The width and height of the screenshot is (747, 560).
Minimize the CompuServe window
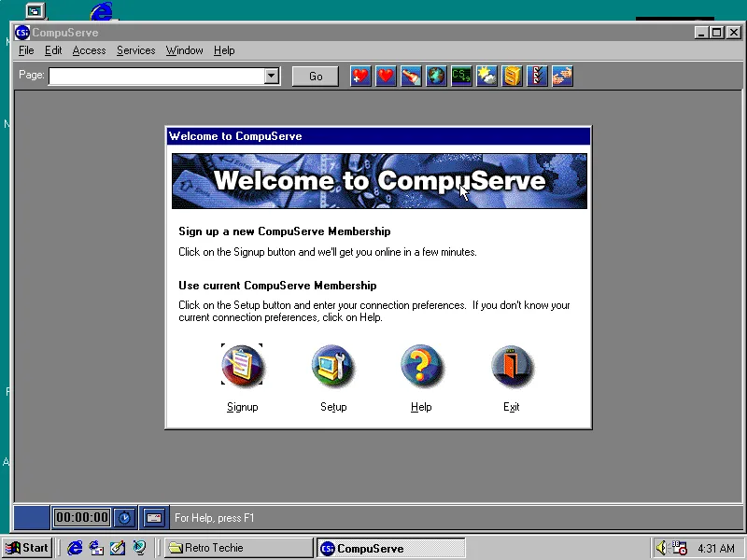[x=701, y=33]
